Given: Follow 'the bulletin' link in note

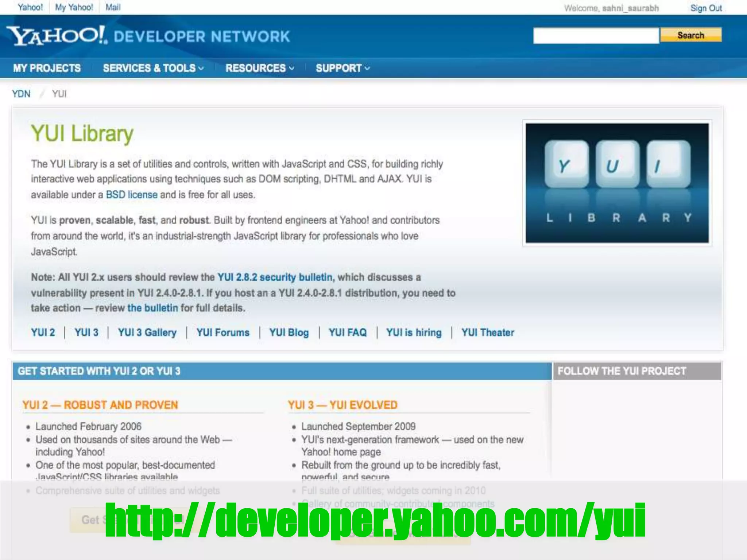Looking at the screenshot, I should coord(152,308).
